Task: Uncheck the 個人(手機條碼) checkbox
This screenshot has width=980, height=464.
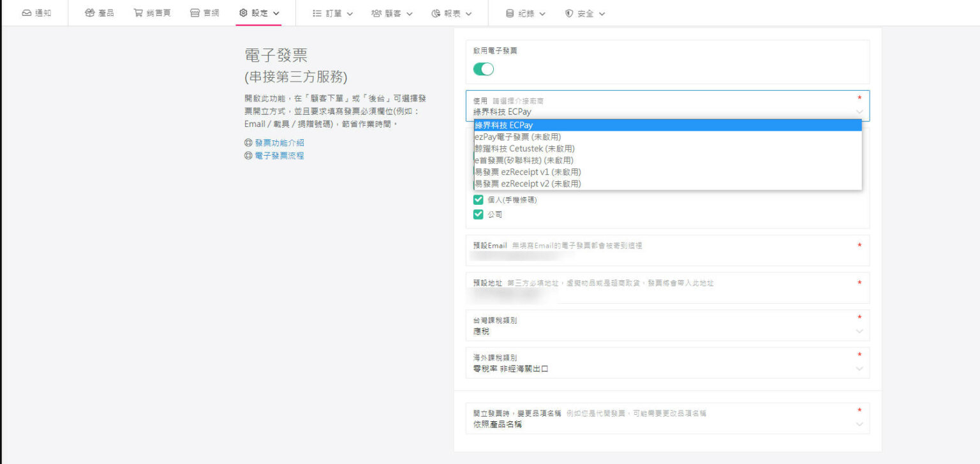Action: 479,200
